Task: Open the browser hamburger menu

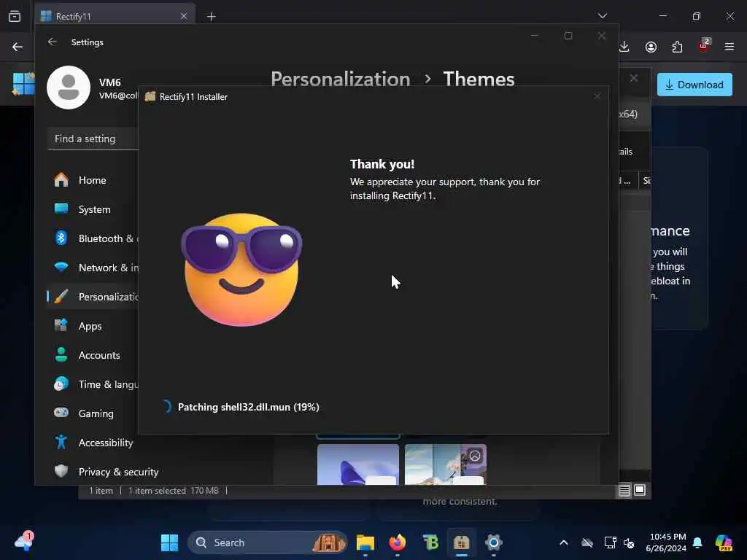Action: click(x=729, y=47)
